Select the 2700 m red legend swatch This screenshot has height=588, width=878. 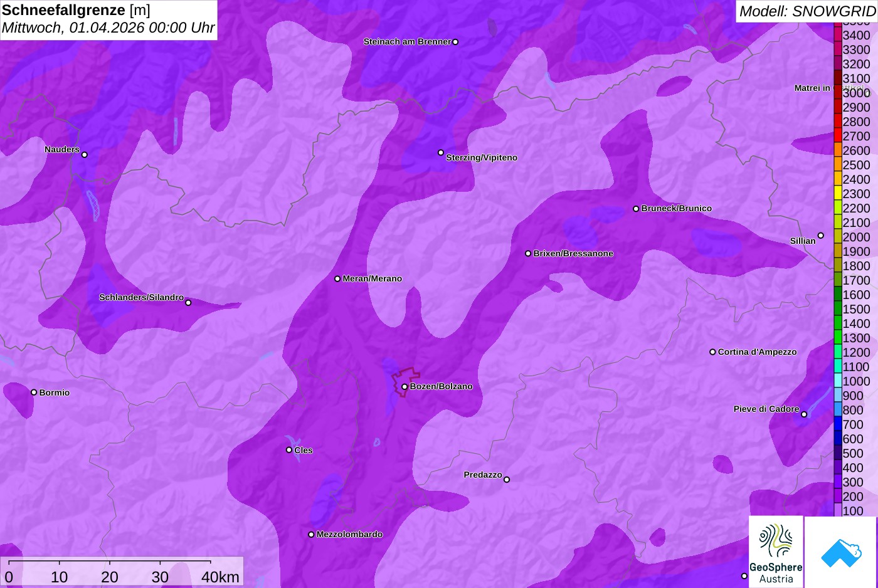pos(838,135)
